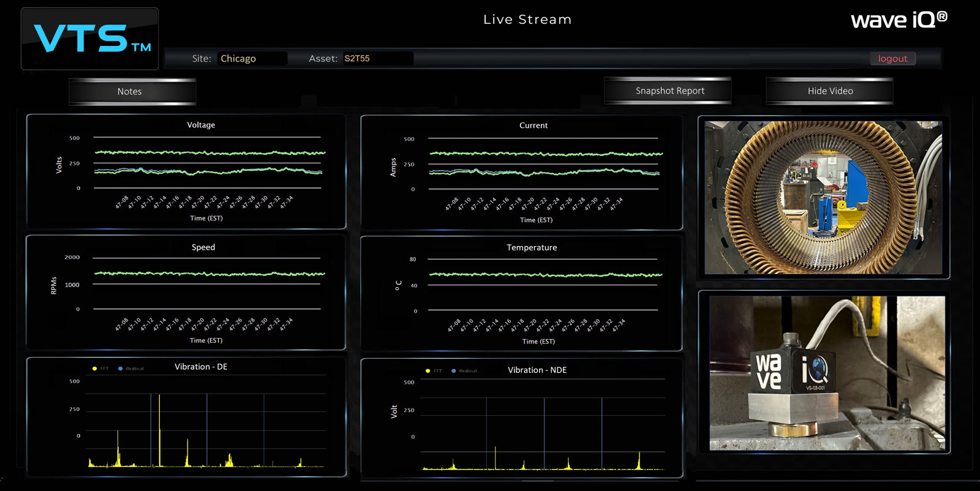Toggle Ordinal legend in Vibration - DE chart
Image resolution: width=980 pixels, height=491 pixels.
click(130, 369)
